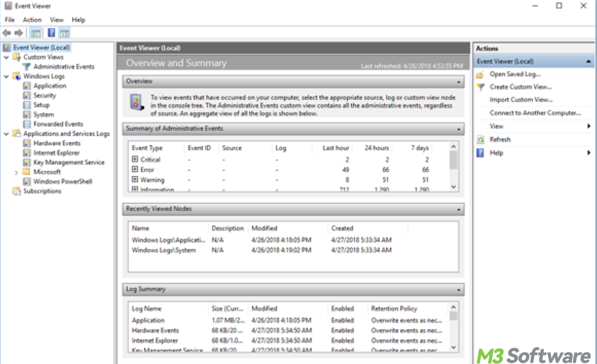Click the Forward arrow toolbar icon
Screen dimensions: 597x364
[x=18, y=33]
